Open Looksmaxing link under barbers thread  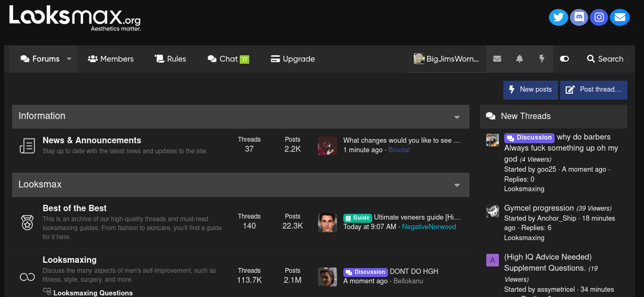click(524, 189)
